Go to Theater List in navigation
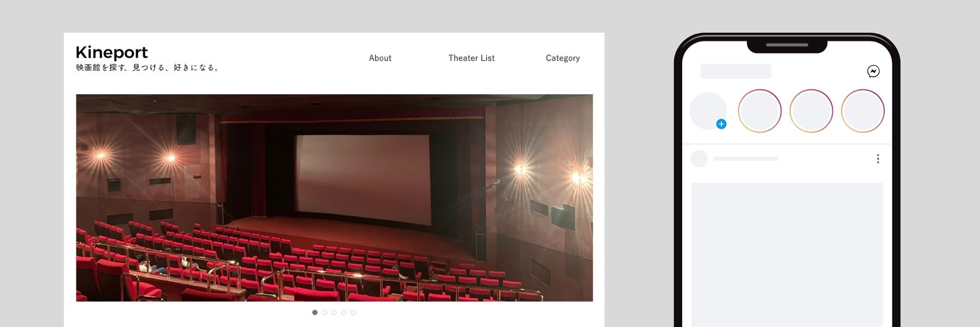The image size is (980, 327). pos(471,58)
